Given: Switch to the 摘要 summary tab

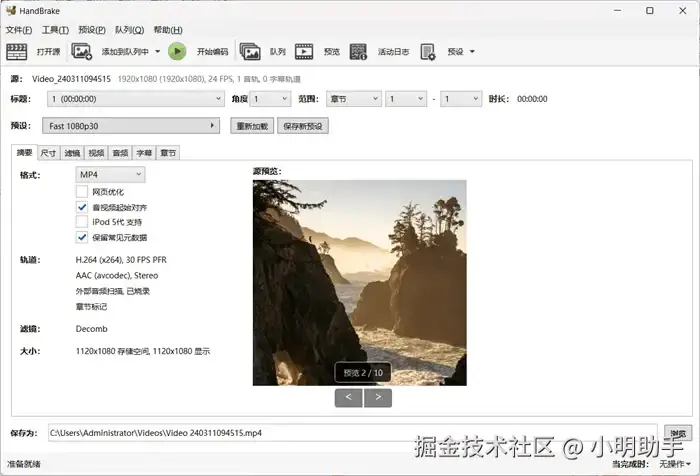Looking at the screenshot, I should [25, 153].
